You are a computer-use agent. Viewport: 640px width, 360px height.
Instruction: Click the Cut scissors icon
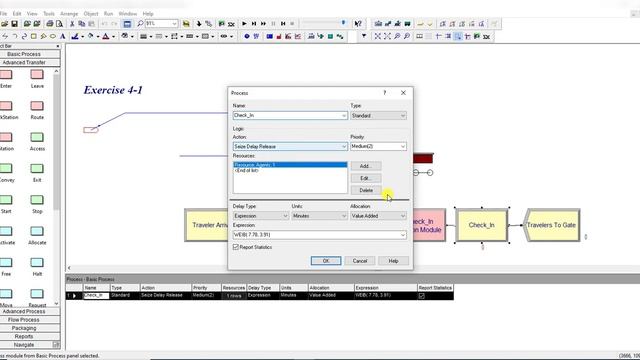coord(72,24)
